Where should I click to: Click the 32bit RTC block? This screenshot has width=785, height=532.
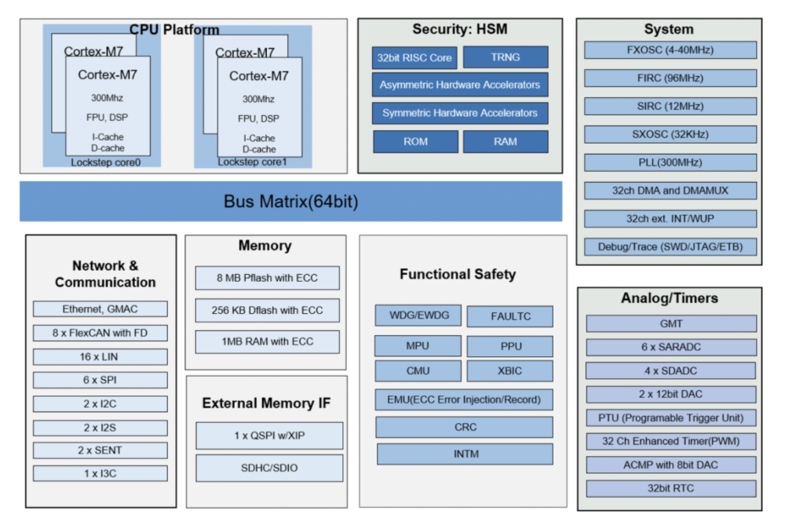pyautogui.click(x=670, y=488)
